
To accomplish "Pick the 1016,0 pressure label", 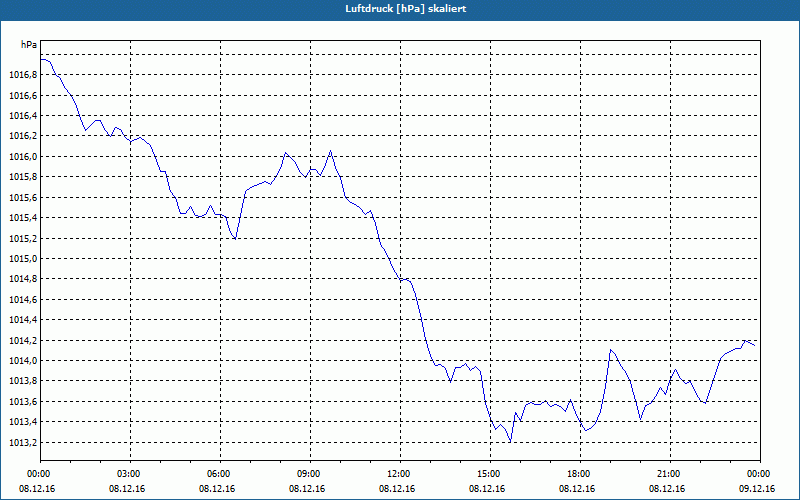I will click(23, 157).
